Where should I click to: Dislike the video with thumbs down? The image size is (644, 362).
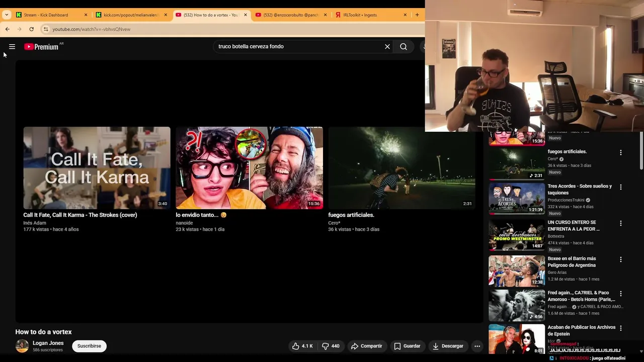click(x=331, y=346)
